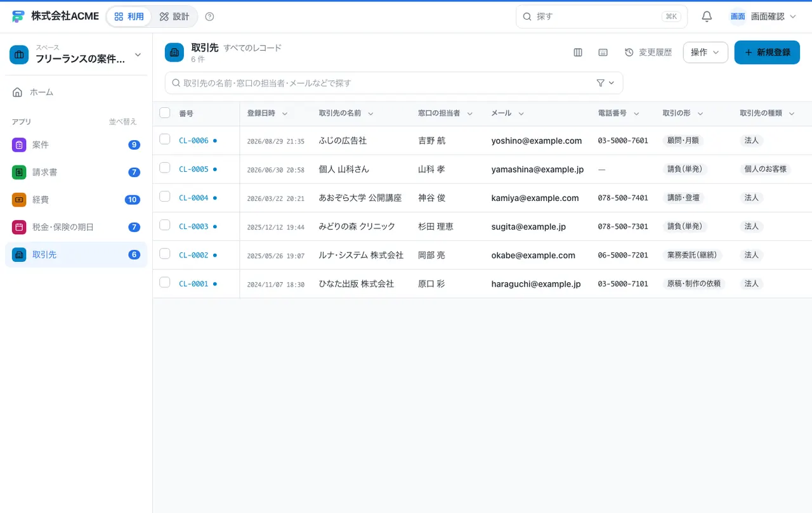This screenshot has width=812, height=513.
Task: Open the help question-mark icon
Action: click(x=210, y=16)
